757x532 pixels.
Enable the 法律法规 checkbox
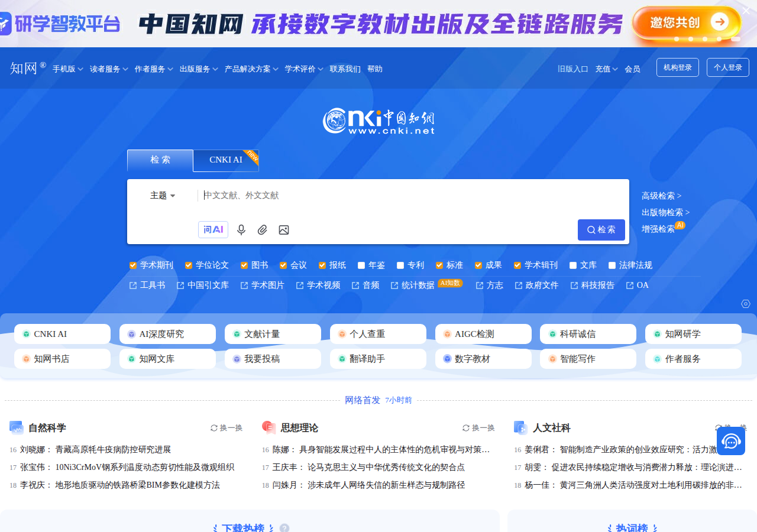612,265
